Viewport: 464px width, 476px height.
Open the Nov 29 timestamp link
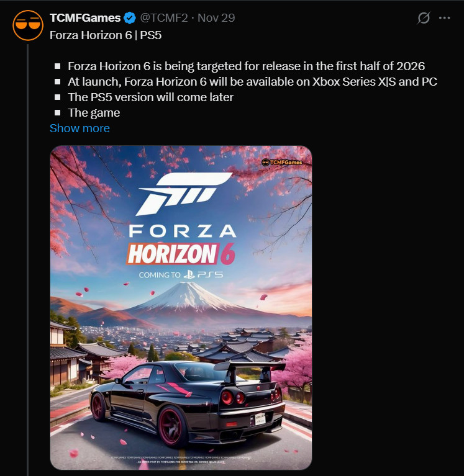(x=216, y=18)
